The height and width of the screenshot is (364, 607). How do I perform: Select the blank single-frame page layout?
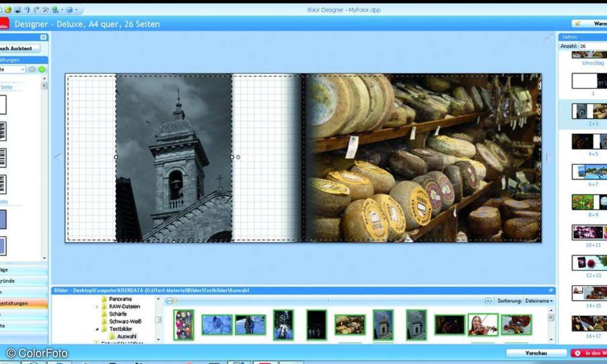pos(3,105)
